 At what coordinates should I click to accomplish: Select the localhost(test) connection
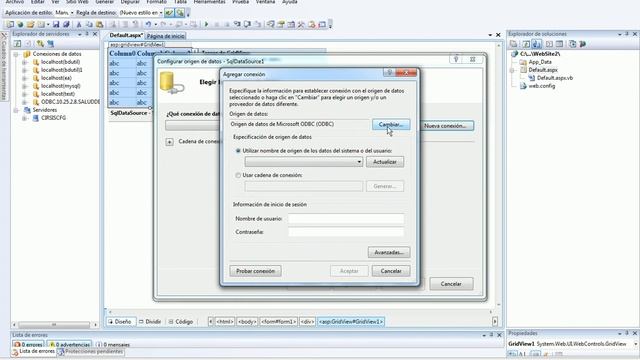(x=58, y=94)
